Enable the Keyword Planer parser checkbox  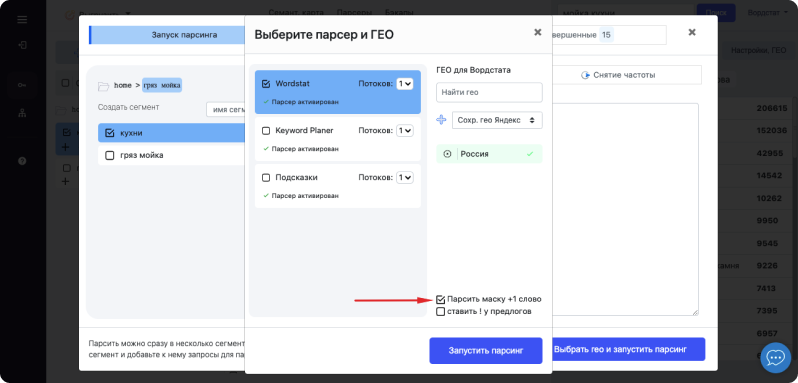click(x=266, y=131)
